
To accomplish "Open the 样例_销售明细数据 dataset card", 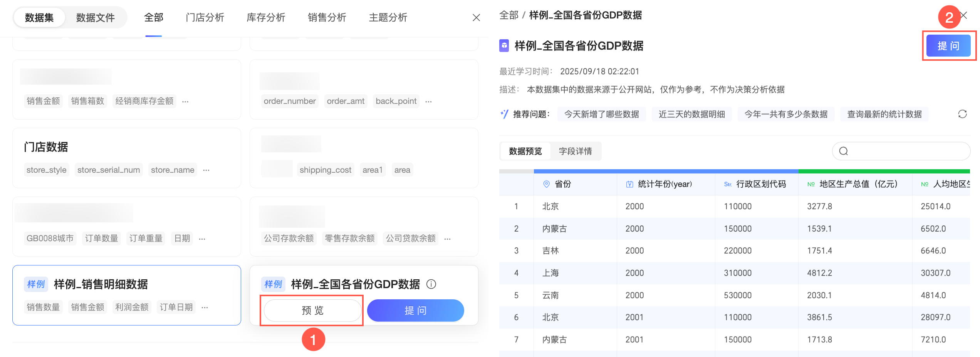I will pyautogui.click(x=127, y=295).
